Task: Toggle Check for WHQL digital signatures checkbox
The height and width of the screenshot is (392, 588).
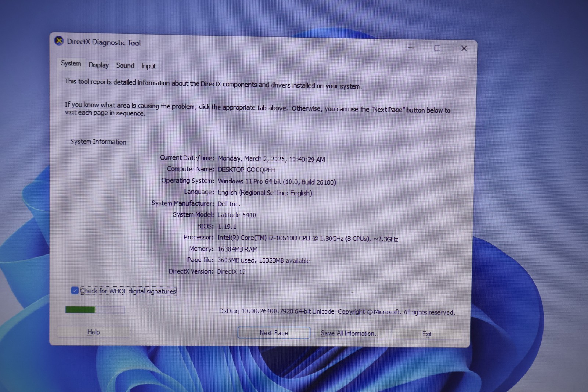Action: (x=75, y=291)
